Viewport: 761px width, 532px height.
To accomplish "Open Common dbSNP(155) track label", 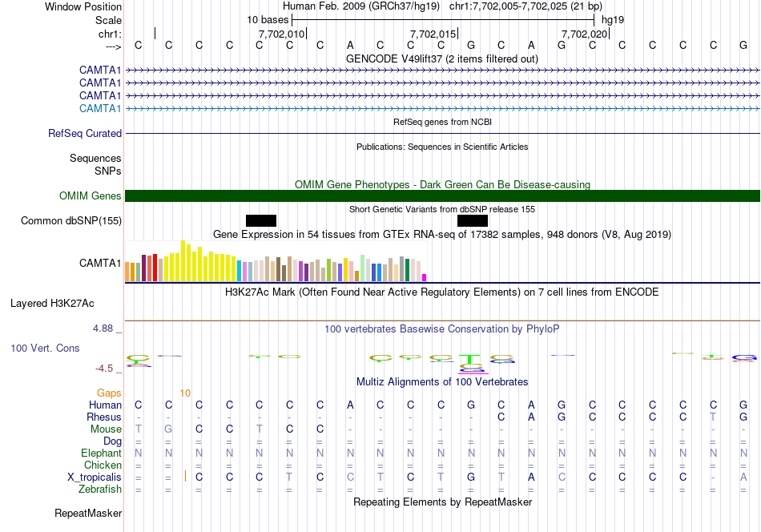I will click(x=71, y=221).
